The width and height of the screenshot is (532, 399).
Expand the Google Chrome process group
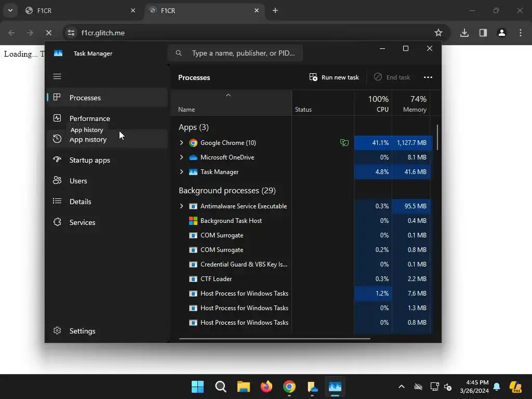click(181, 143)
